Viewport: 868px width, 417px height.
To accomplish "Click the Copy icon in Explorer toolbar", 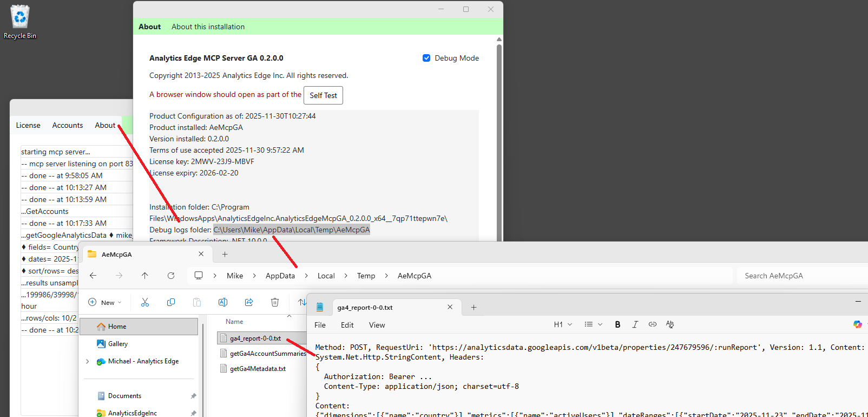I will click(171, 302).
